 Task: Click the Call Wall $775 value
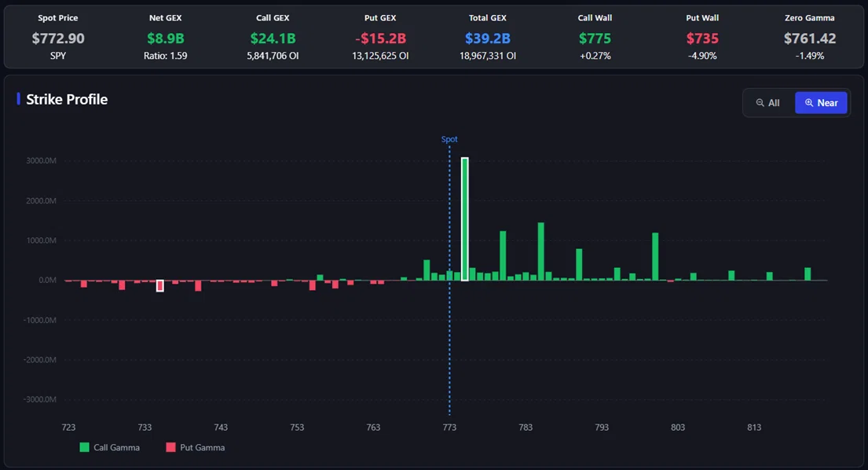tap(595, 39)
